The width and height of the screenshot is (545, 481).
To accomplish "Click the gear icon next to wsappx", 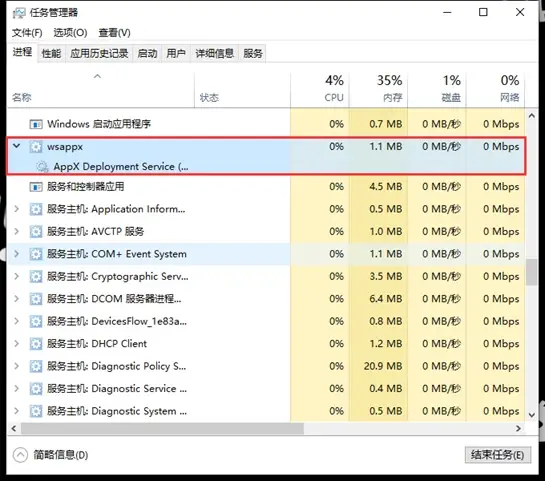I will pos(35,147).
